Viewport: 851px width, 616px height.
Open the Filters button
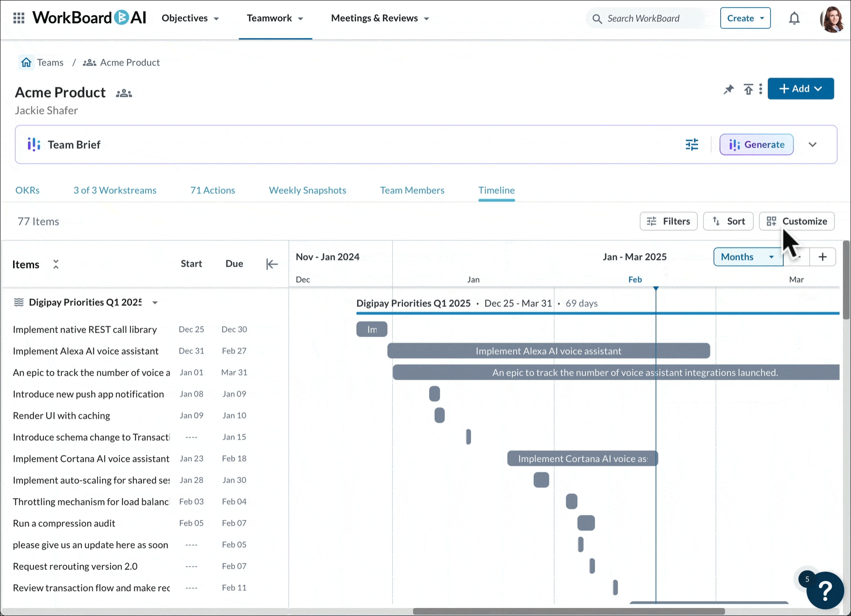coord(669,221)
